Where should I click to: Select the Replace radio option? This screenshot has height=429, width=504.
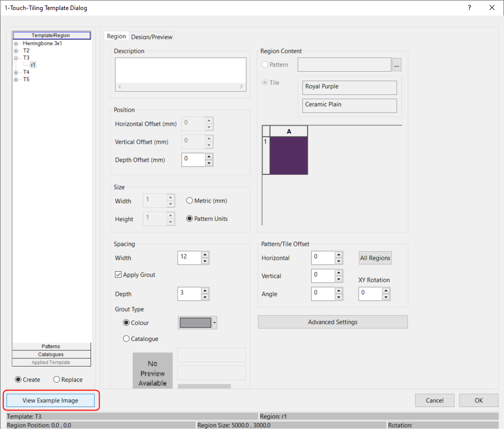(x=57, y=379)
